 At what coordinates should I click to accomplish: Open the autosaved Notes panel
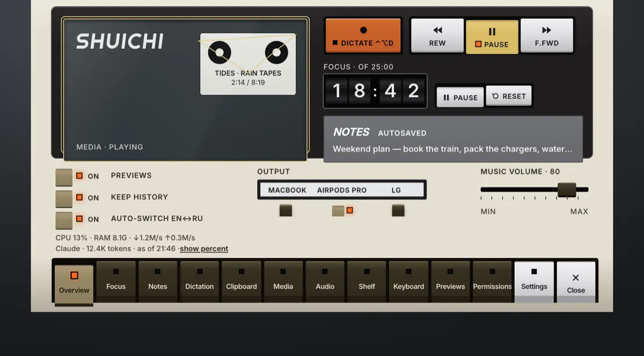453,139
